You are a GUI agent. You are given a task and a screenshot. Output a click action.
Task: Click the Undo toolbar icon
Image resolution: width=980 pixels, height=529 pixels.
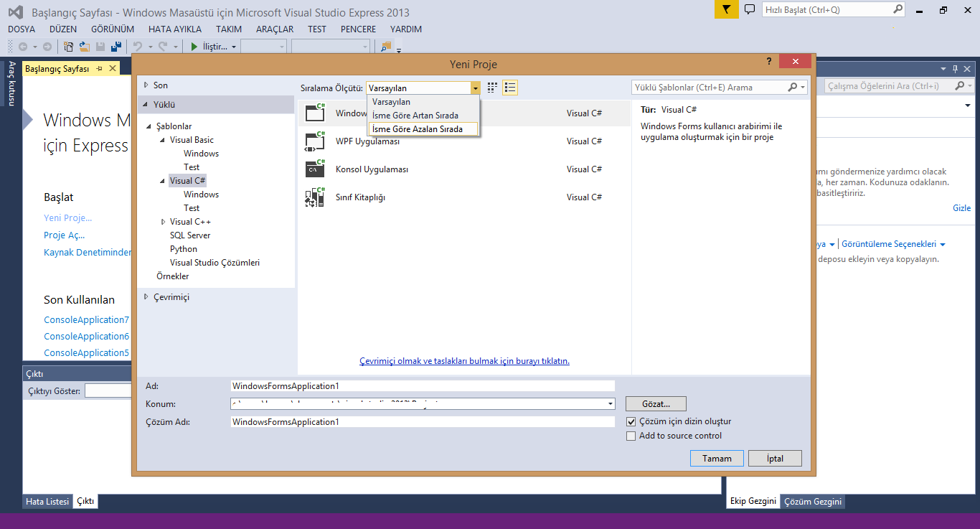(x=138, y=47)
